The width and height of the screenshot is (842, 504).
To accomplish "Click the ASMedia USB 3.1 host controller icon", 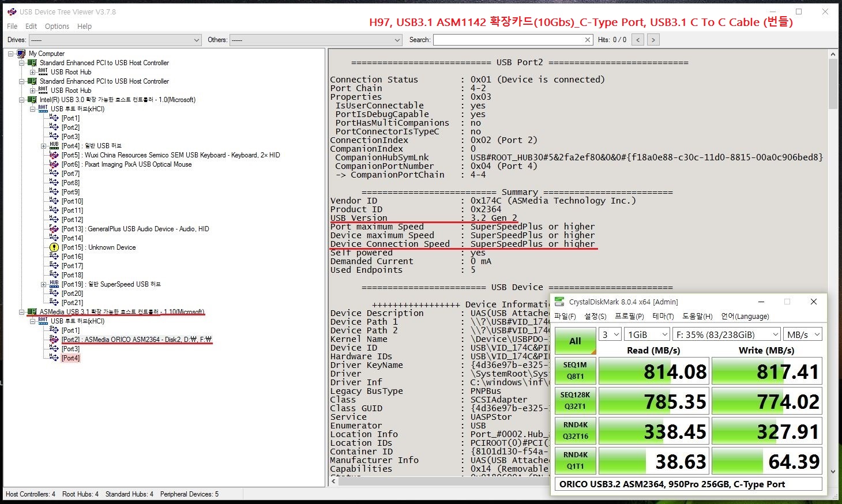I will point(32,312).
